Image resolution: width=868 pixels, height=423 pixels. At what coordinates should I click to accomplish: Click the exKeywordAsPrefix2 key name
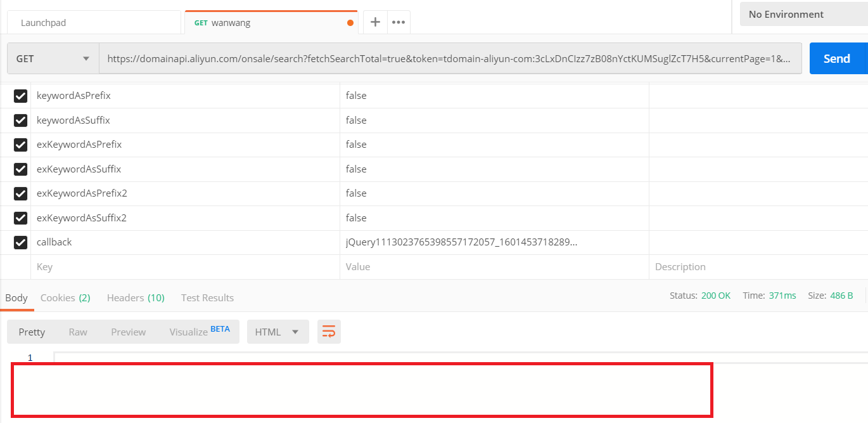[x=82, y=193]
